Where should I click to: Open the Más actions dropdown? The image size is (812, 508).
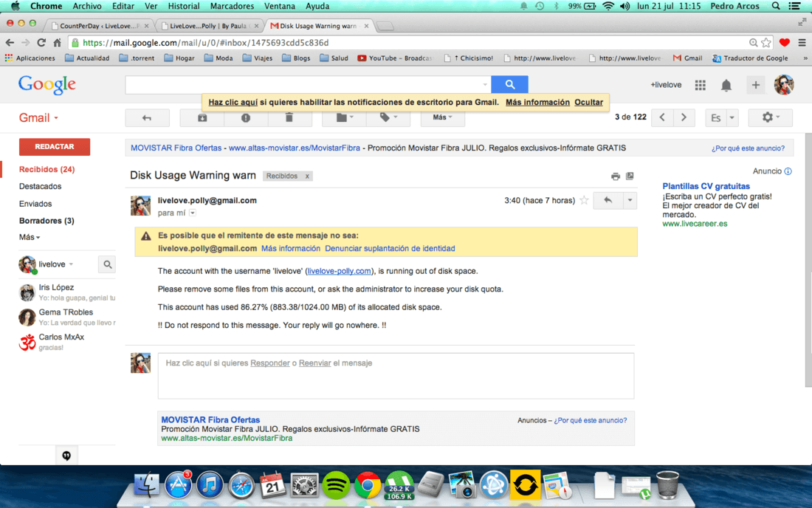point(442,117)
